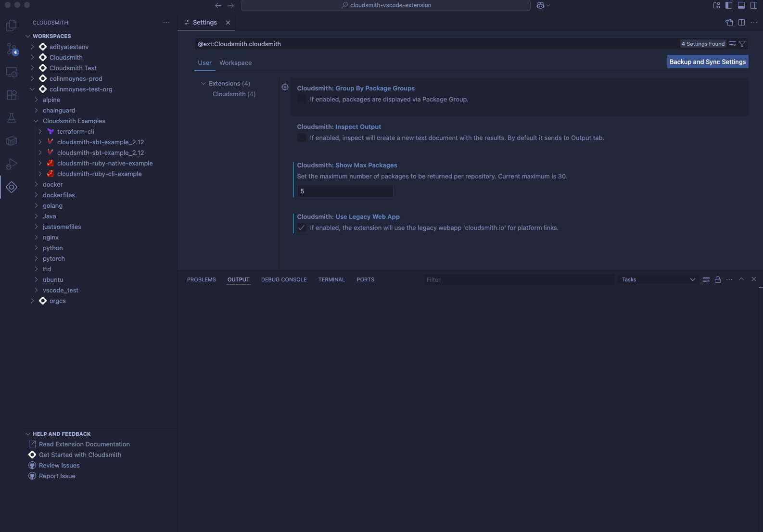
Task: Click the go forward arrow
Action: 230,5
